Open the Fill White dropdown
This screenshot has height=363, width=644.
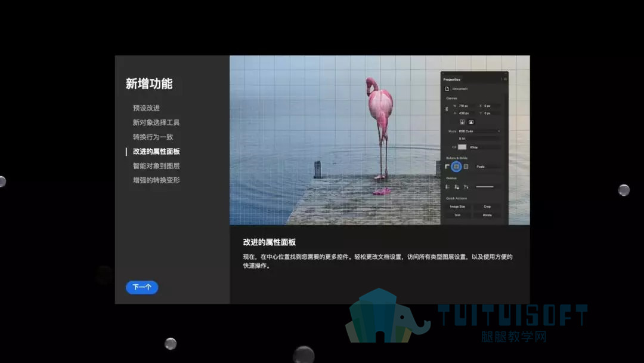click(x=485, y=147)
